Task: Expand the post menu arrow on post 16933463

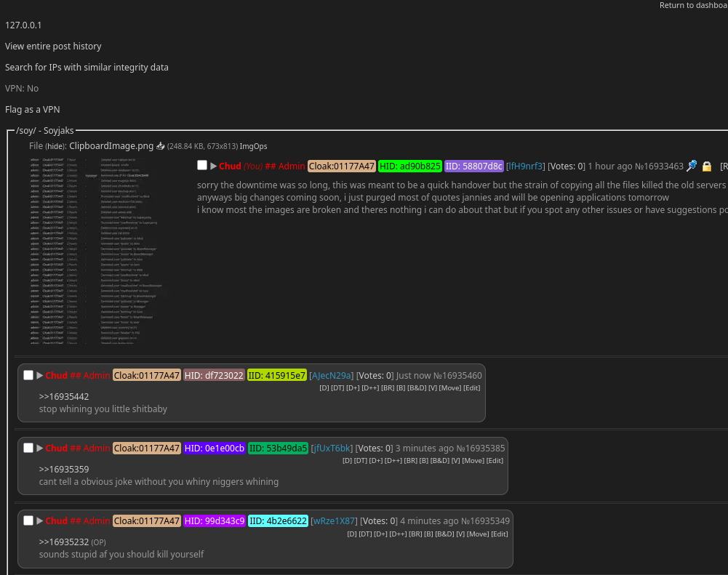Action: click(x=214, y=166)
